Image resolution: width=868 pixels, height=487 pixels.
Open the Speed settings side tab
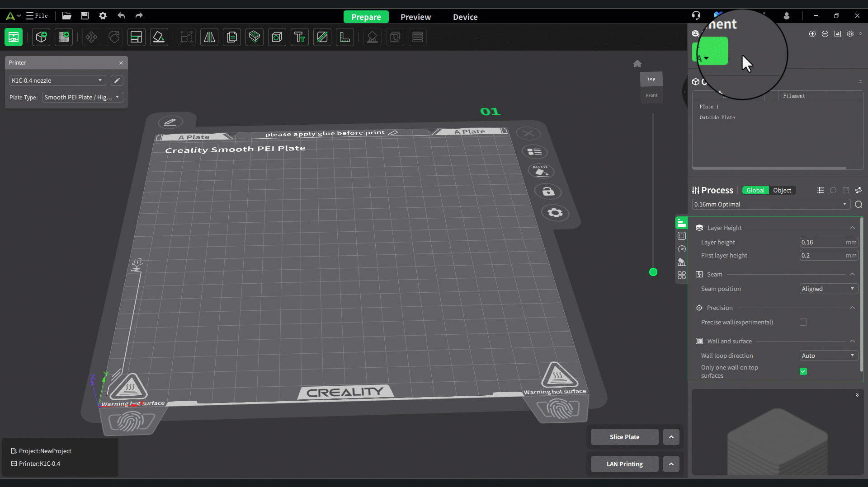(x=682, y=249)
